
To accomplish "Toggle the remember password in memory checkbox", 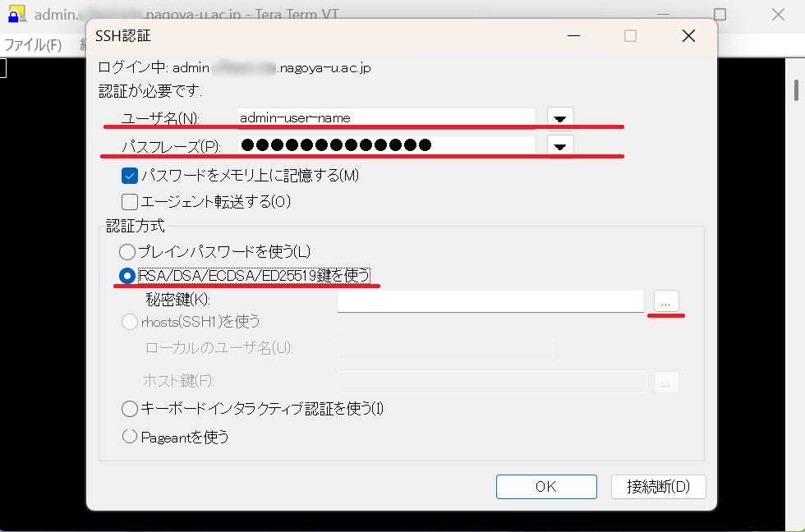I will coord(130,176).
